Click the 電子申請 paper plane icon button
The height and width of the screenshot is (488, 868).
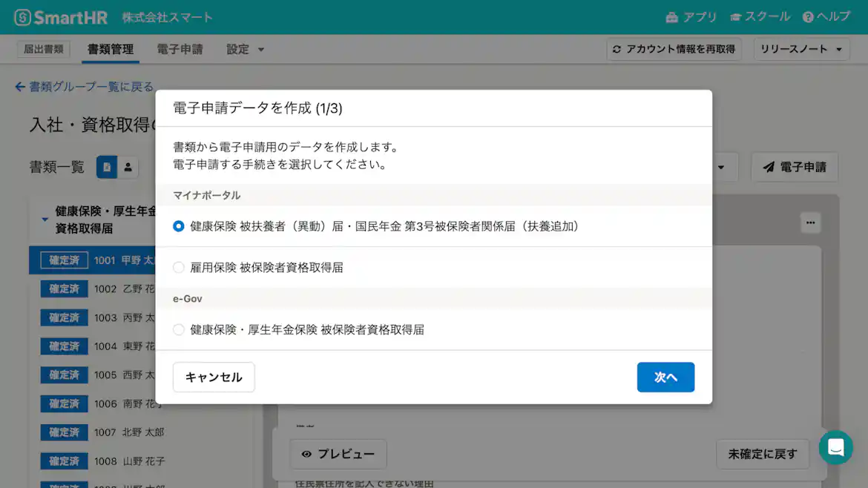[795, 167]
